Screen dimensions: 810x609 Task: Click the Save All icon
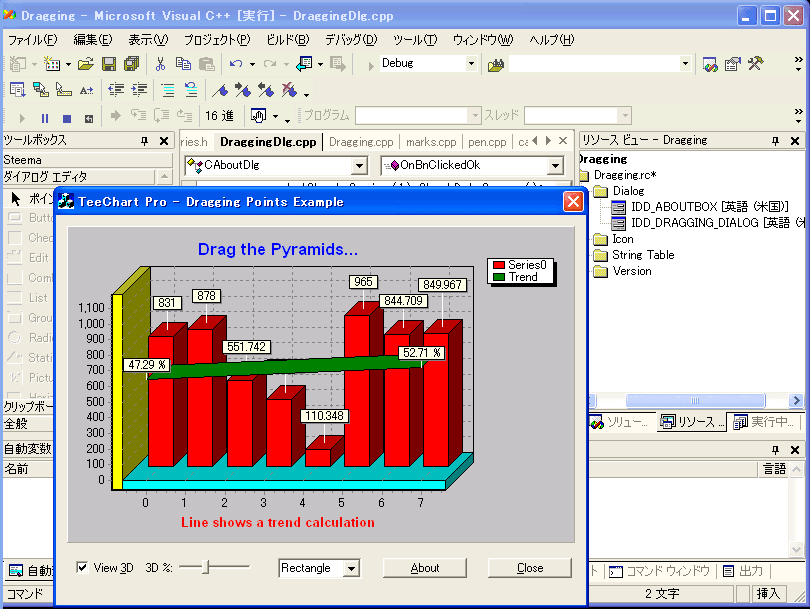(x=132, y=64)
